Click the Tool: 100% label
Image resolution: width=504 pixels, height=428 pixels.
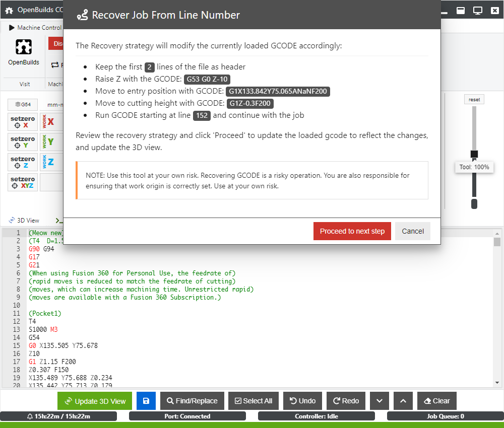click(474, 167)
